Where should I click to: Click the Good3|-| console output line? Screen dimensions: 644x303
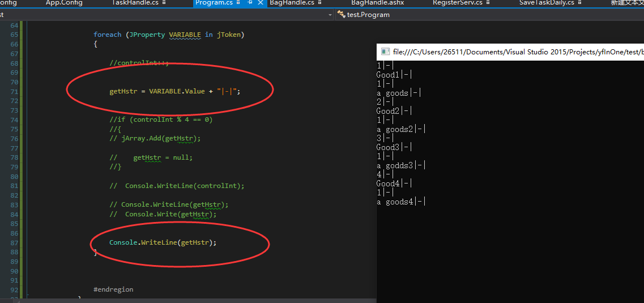click(x=394, y=147)
